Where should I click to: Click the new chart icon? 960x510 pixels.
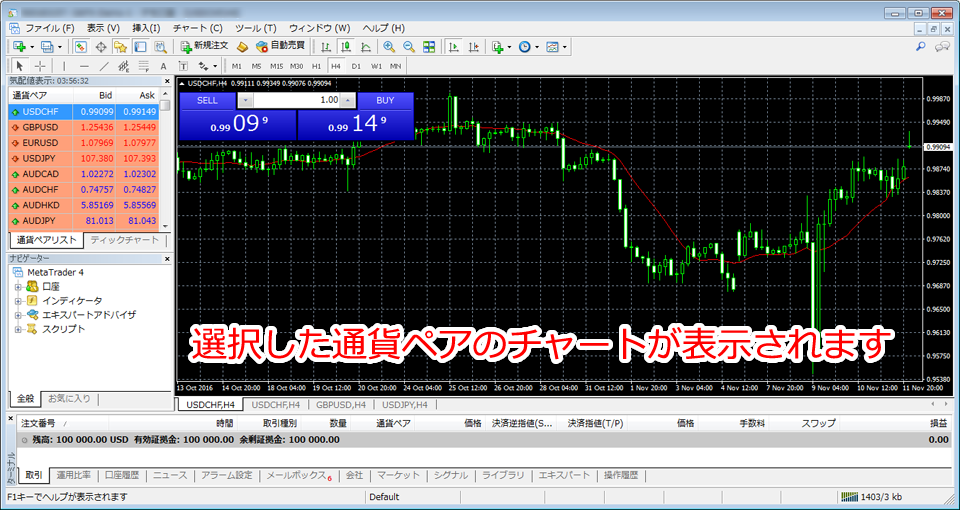click(20, 47)
